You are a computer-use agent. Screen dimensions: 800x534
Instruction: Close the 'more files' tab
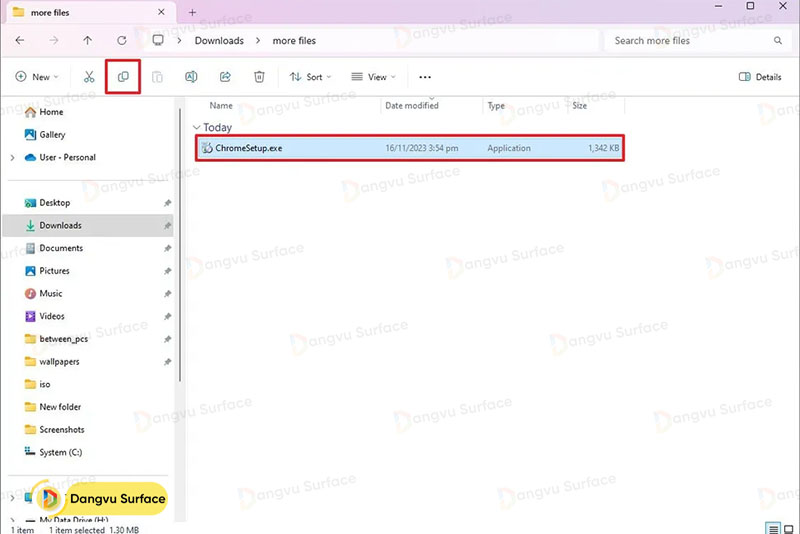pyautogui.click(x=161, y=12)
